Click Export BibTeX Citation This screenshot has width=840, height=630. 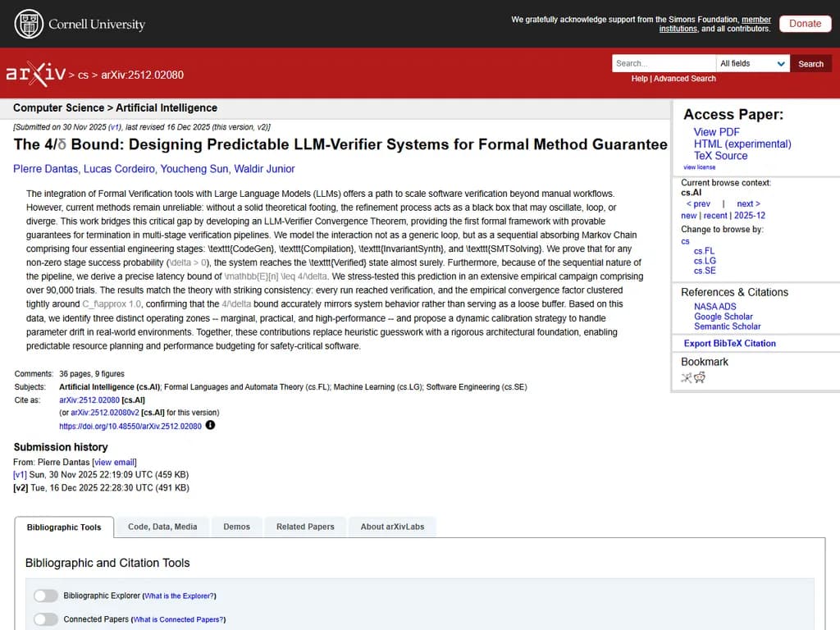point(729,344)
